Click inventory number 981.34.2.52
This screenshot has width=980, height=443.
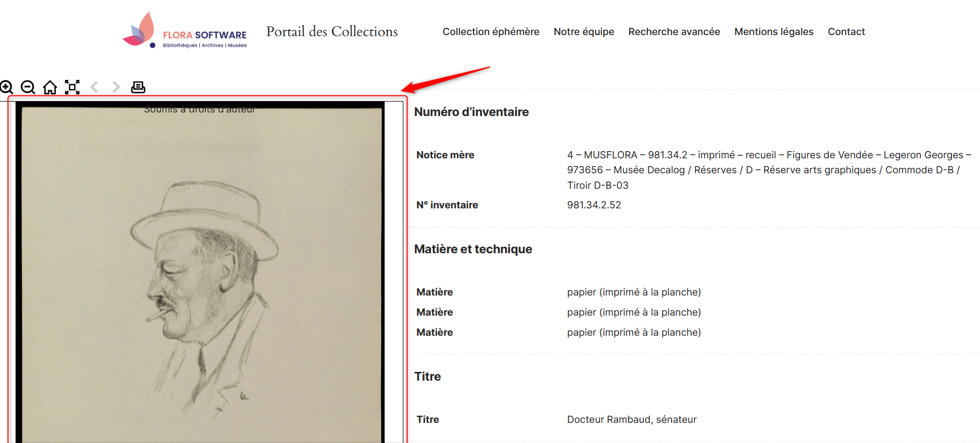click(594, 205)
